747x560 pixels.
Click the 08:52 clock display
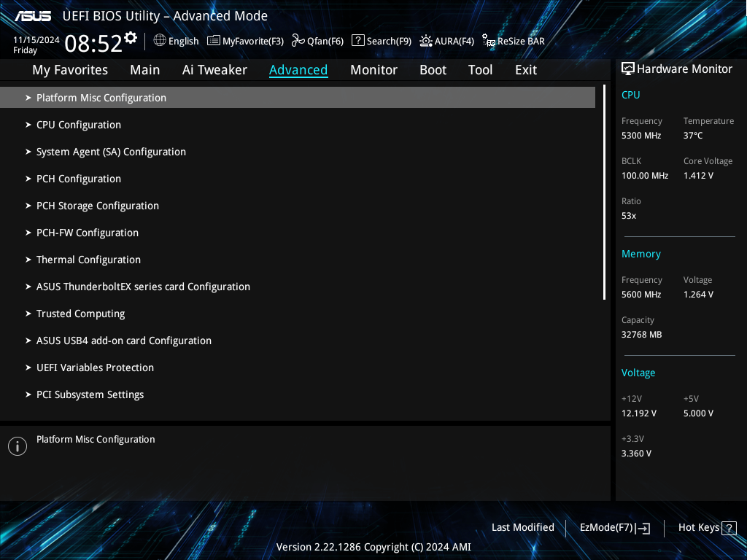point(93,43)
